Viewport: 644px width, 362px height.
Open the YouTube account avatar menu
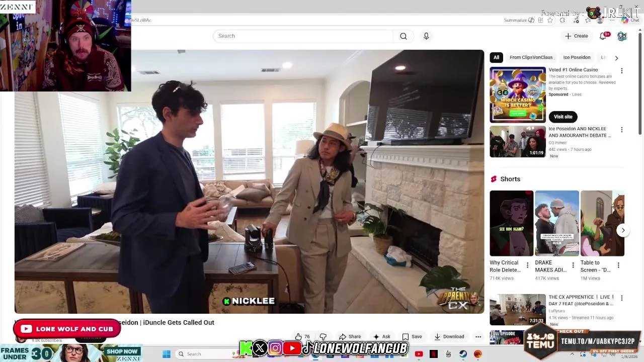(622, 36)
